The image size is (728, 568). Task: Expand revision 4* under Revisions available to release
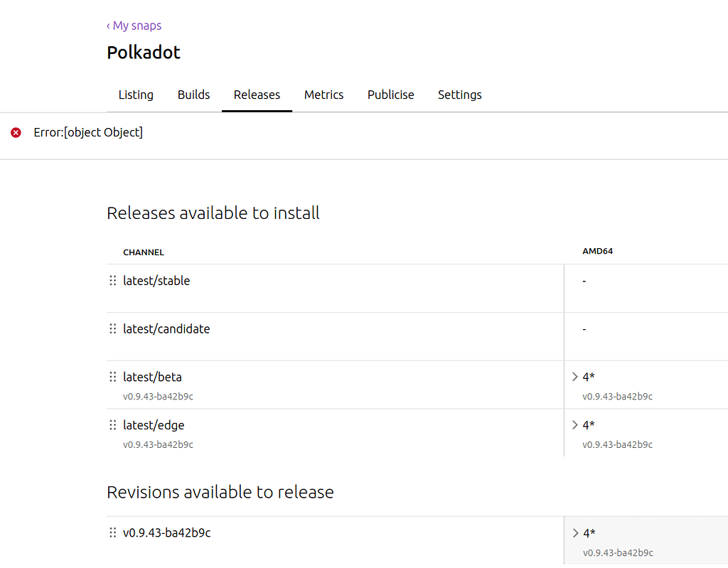tap(575, 532)
